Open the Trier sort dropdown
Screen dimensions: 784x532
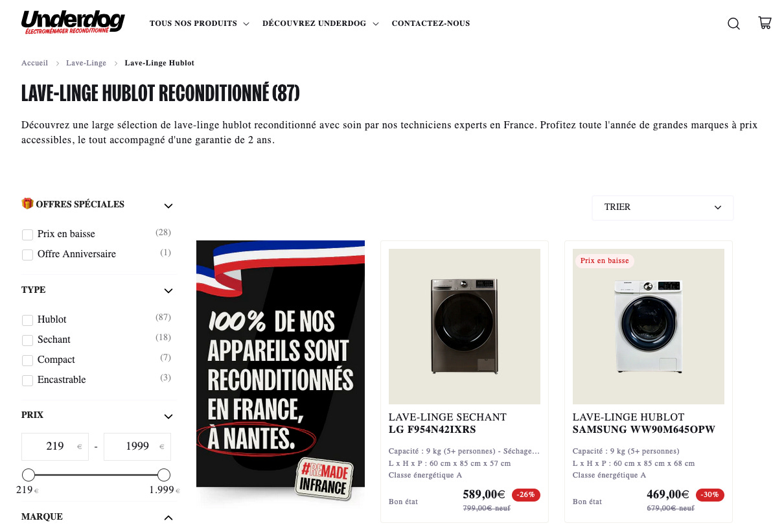pyautogui.click(x=663, y=207)
